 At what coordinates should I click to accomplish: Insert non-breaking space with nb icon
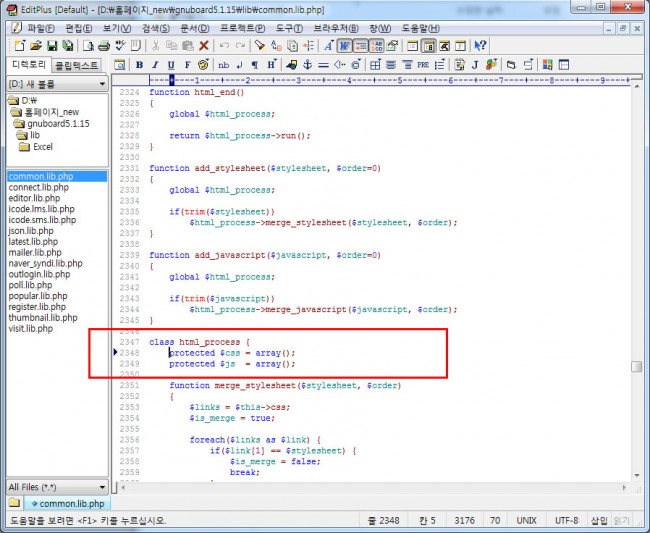click(223, 65)
